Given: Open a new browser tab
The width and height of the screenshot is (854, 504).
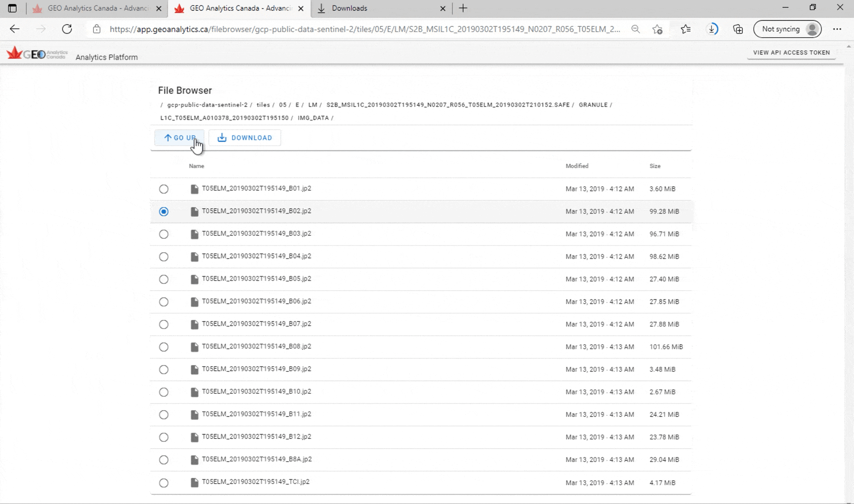Looking at the screenshot, I should [x=463, y=8].
